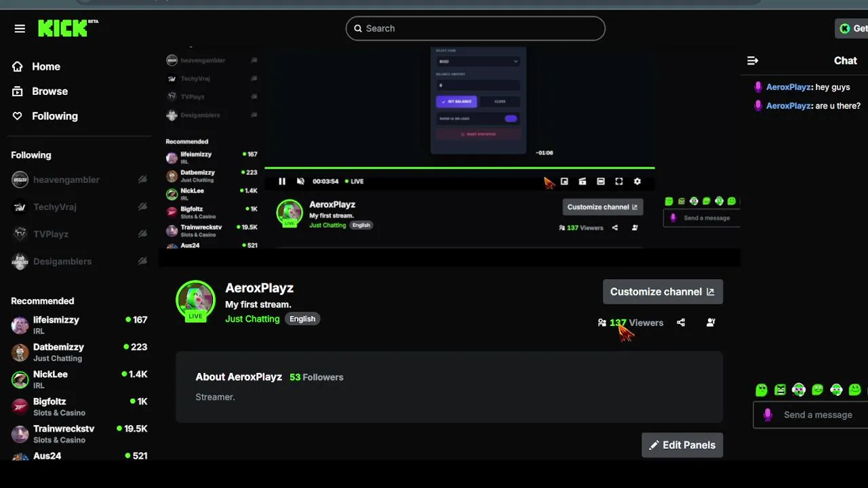
Task: Click the small share icon inside the stream video
Action: click(x=615, y=228)
